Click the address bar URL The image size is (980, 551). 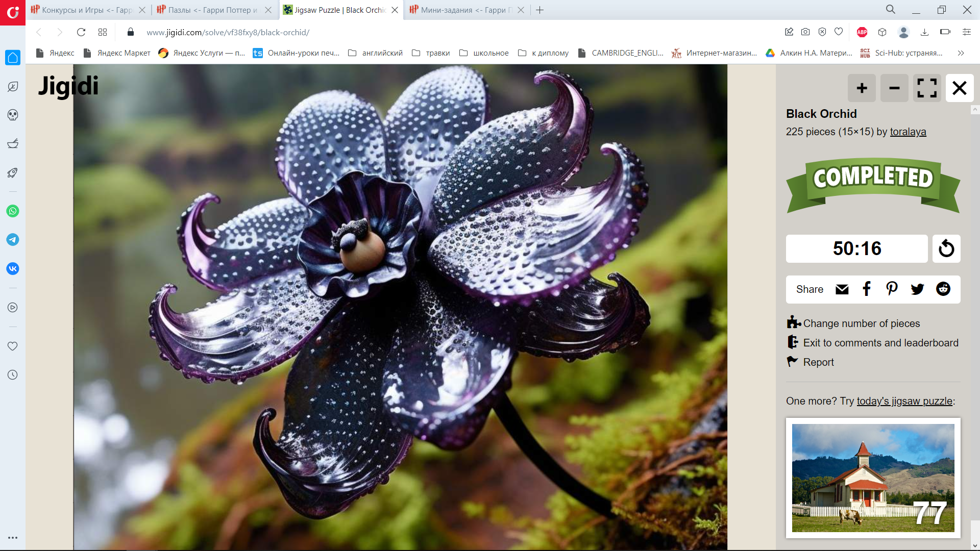[228, 32]
